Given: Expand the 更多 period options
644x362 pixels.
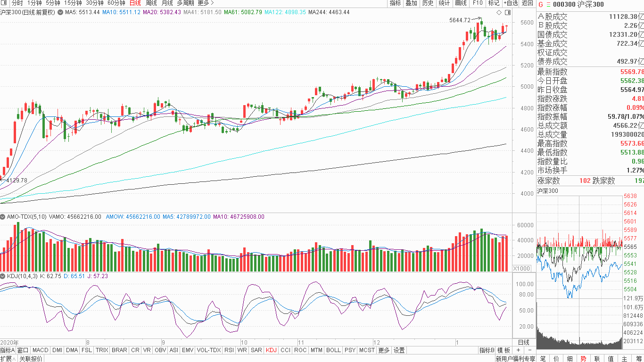Looking at the screenshot, I should click(x=206, y=3).
